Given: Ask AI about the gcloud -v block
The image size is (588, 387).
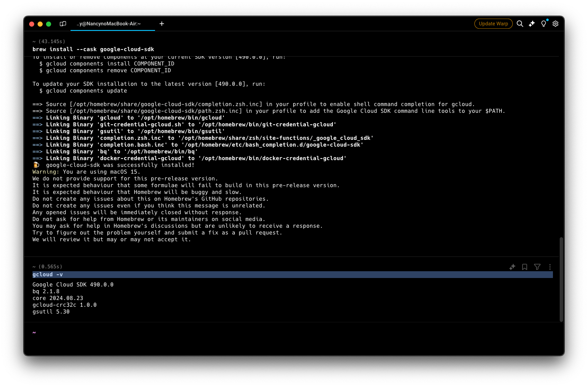Looking at the screenshot, I should [512, 267].
